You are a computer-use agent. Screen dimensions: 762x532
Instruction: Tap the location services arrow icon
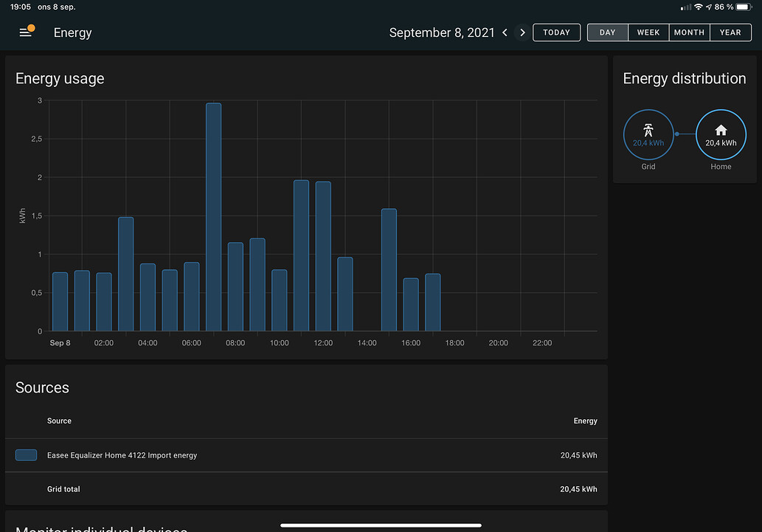click(709, 7)
